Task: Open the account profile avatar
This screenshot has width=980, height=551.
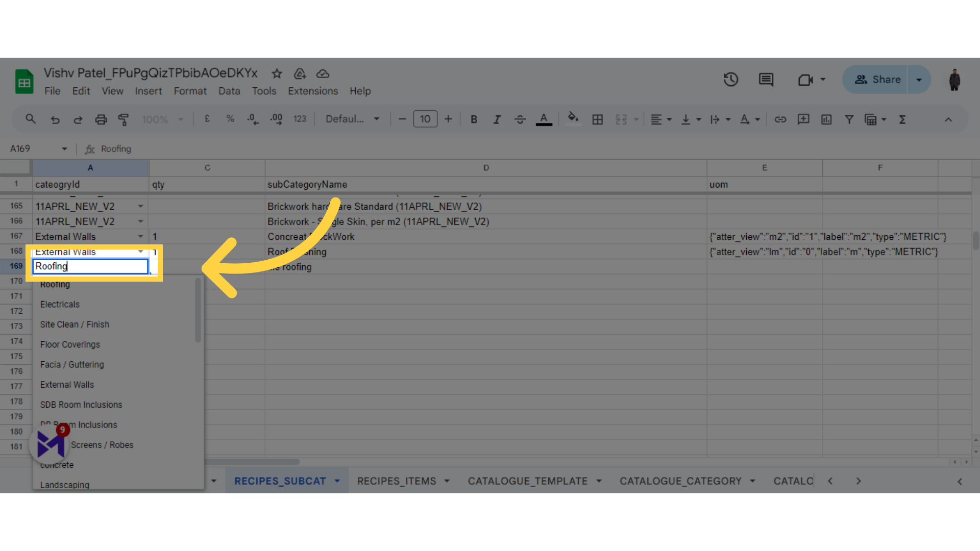Action: coord(954,80)
